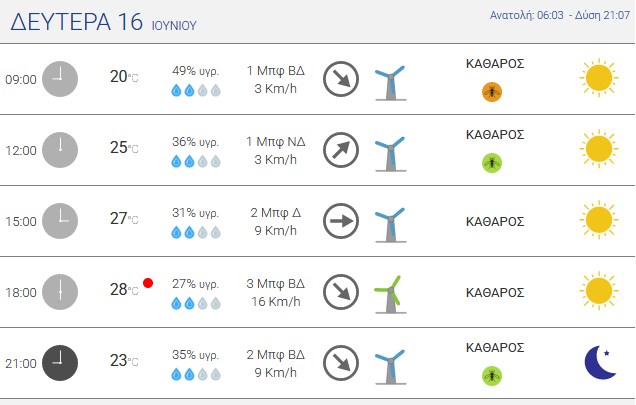
Task: Click the crescent moon icon at 21:00
Action: (600, 362)
